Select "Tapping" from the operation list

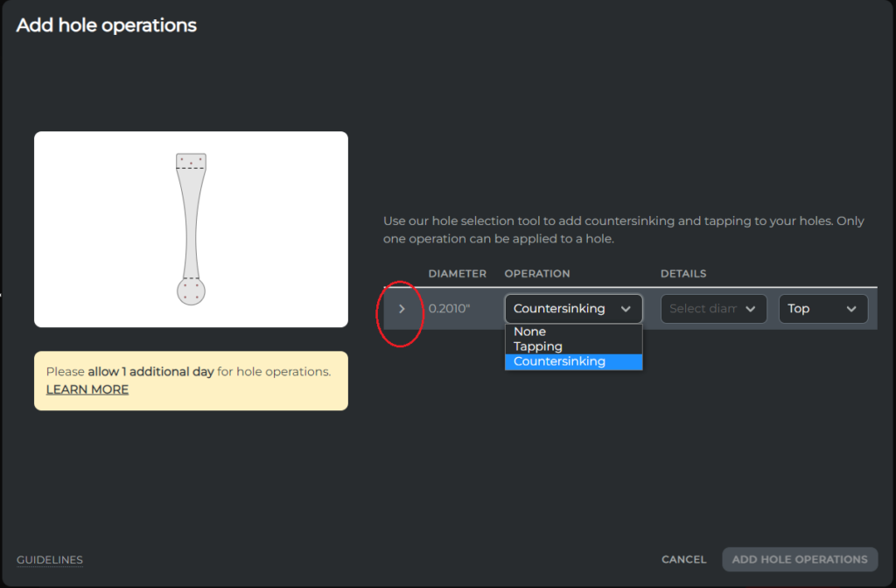(x=537, y=346)
